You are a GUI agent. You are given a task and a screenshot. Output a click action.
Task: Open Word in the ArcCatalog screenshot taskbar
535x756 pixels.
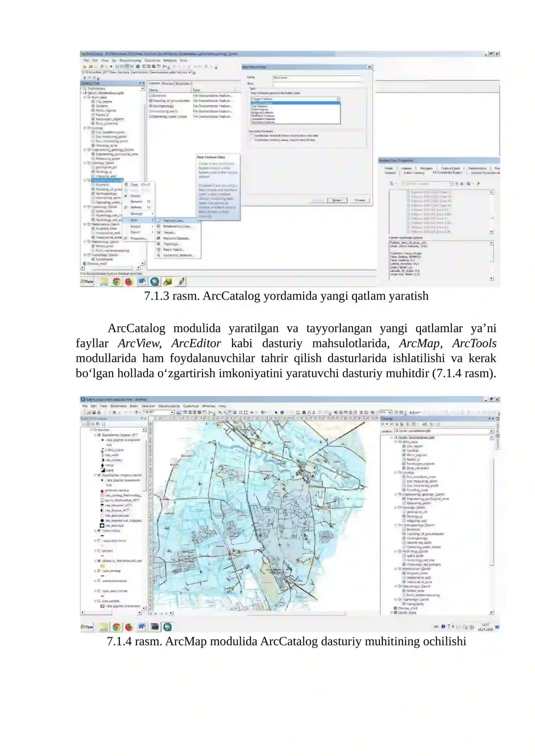pos(141,282)
